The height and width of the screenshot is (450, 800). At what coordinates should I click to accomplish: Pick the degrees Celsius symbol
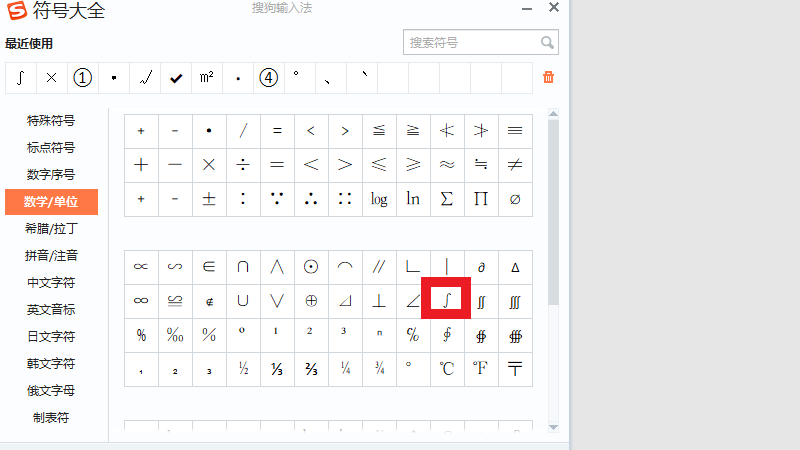click(447, 368)
